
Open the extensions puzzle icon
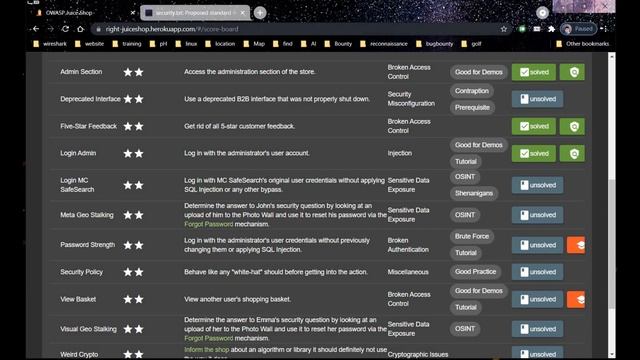[551, 29]
